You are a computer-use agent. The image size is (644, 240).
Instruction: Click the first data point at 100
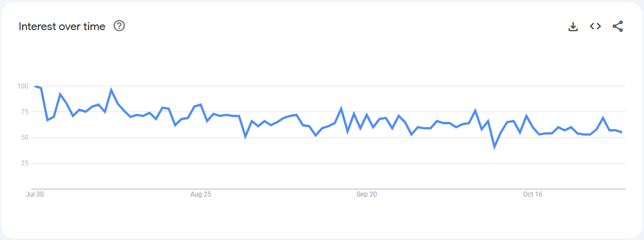click(x=35, y=86)
